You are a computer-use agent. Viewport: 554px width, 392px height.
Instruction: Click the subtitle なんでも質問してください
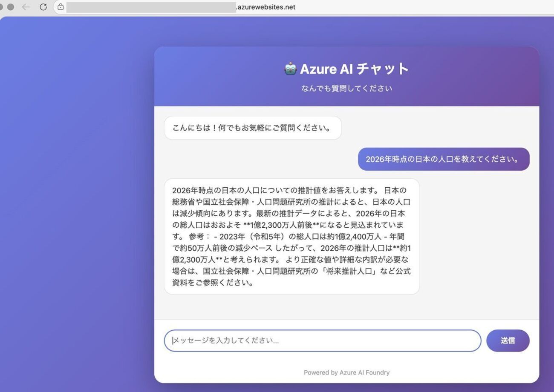(x=346, y=89)
